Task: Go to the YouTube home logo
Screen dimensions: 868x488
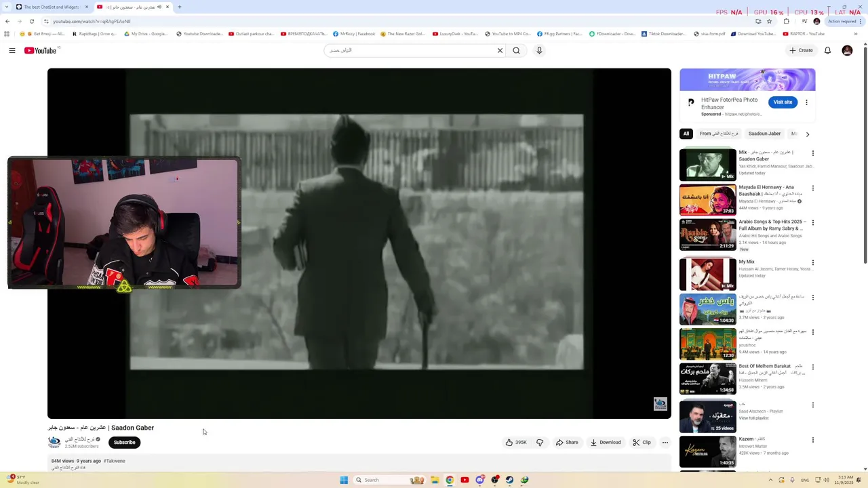Action: 41,50
